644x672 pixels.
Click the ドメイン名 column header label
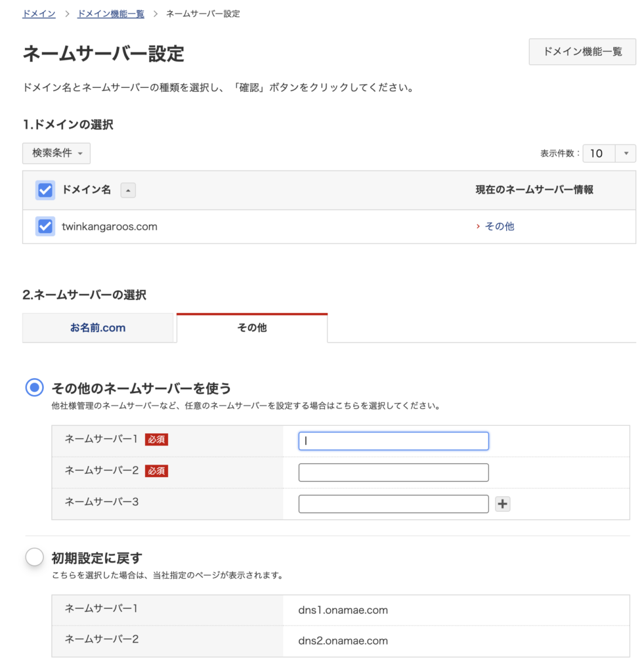coord(87,190)
